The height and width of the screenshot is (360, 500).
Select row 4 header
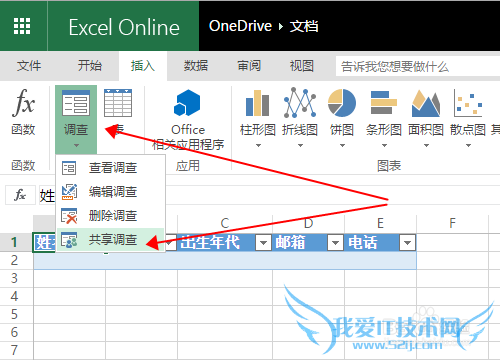click(16, 296)
